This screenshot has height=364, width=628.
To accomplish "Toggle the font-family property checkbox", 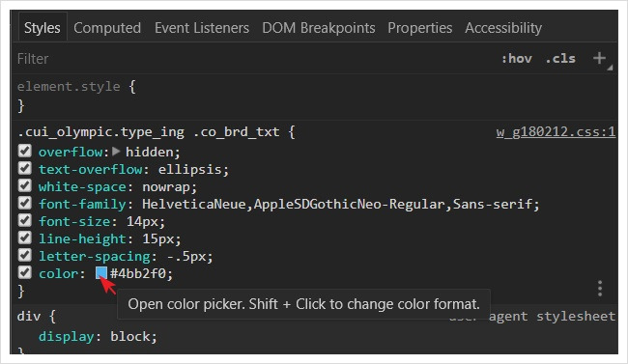I will pyautogui.click(x=25, y=203).
